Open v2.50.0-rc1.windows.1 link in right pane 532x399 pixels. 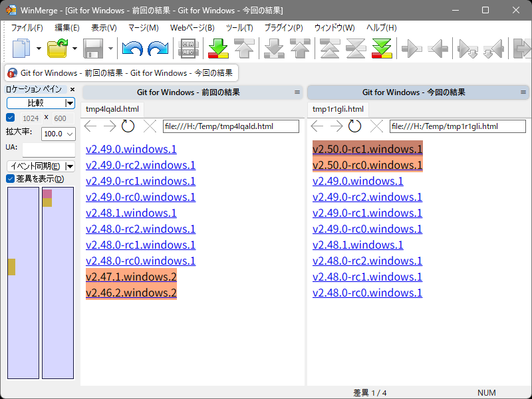tap(368, 149)
